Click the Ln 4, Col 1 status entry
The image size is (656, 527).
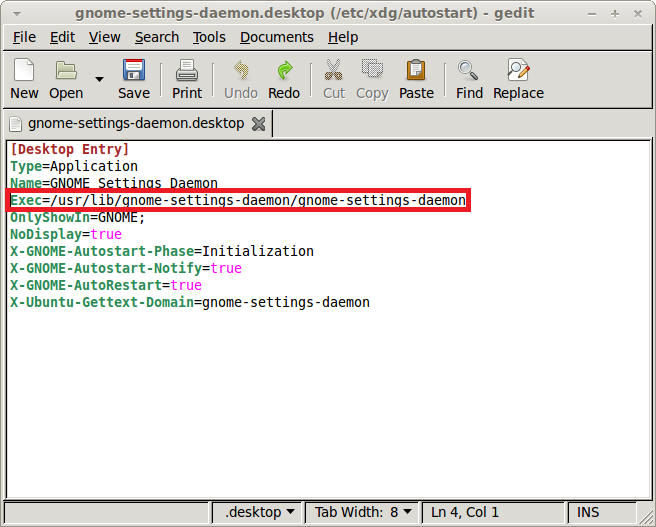(x=464, y=512)
